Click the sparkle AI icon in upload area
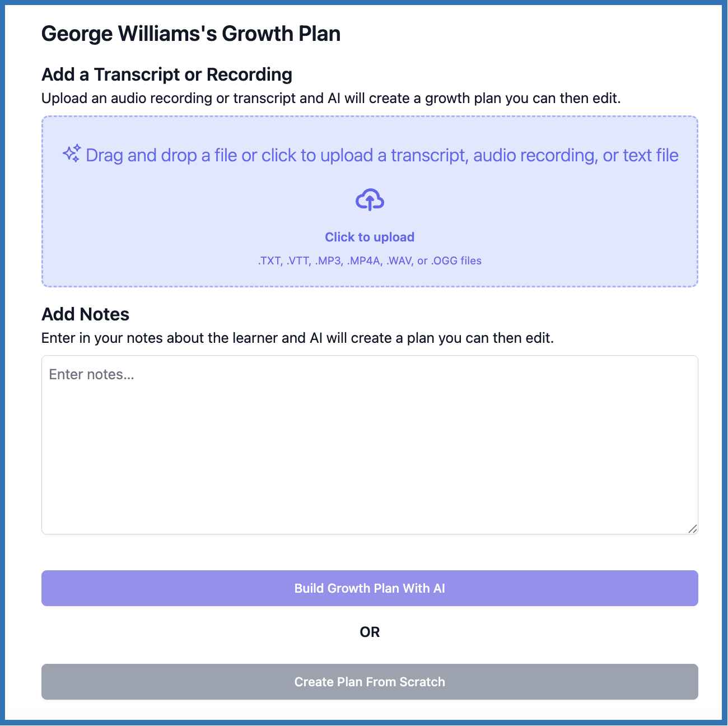 72,153
